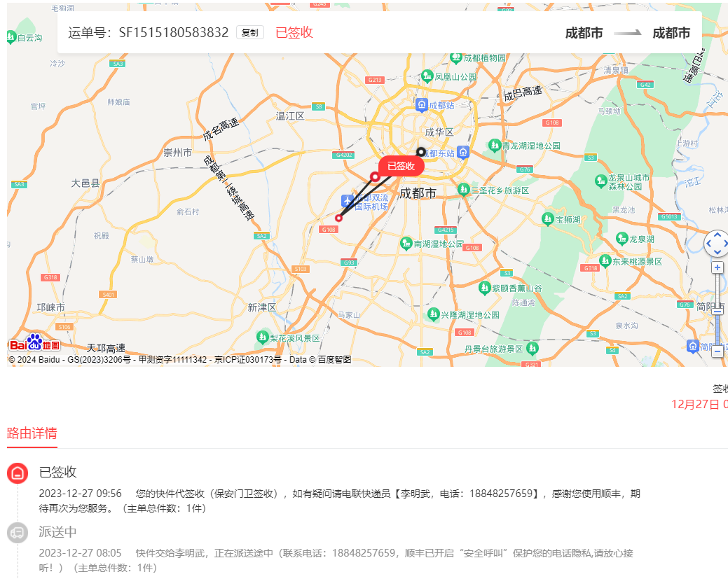Click the 2023-12-27 08:05 timestamp
Image resolution: width=728 pixels, height=579 pixels.
(x=81, y=552)
